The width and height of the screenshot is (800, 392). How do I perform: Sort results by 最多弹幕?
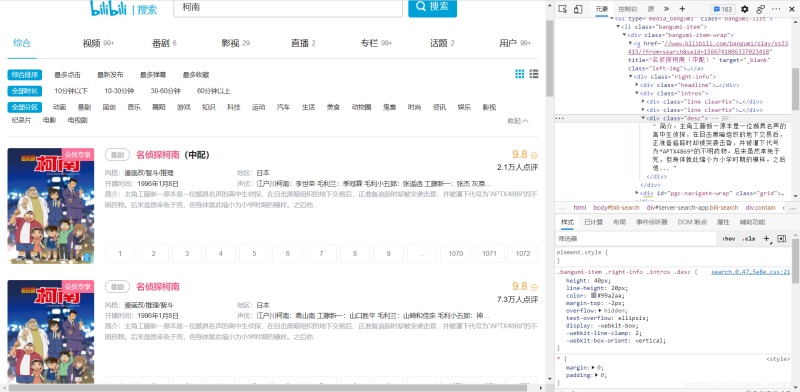[x=153, y=75]
